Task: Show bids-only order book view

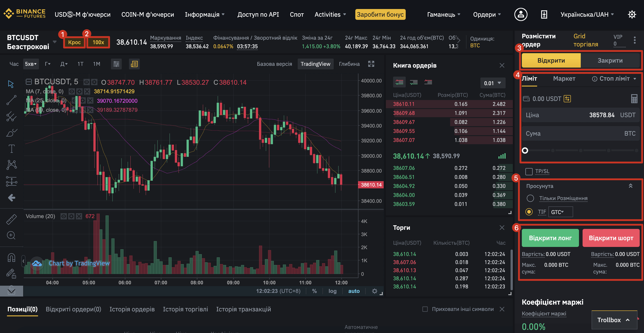Action: 414,82
